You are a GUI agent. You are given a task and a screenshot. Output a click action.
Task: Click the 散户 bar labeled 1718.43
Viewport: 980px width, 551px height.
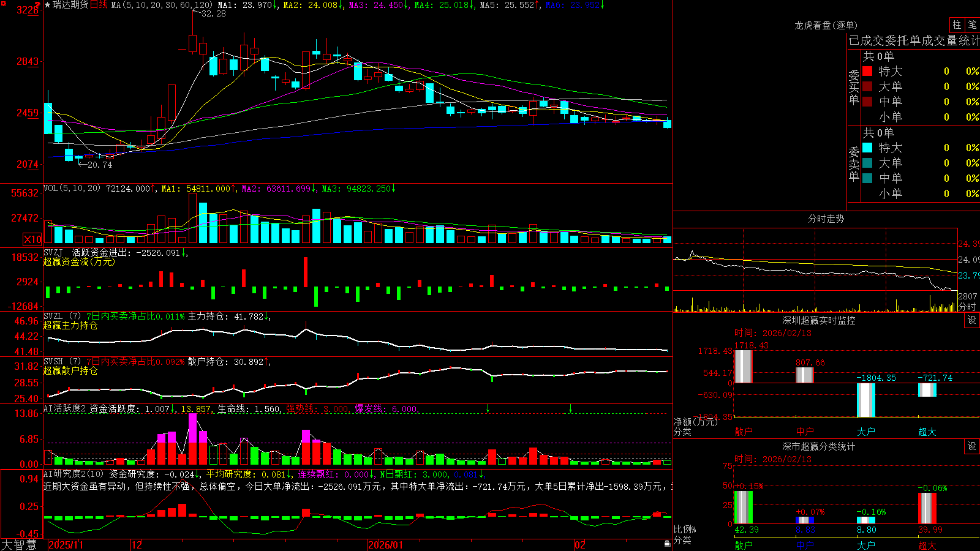(744, 367)
